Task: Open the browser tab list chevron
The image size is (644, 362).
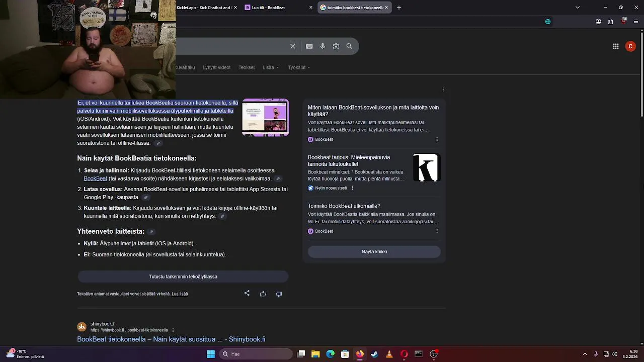Action: (x=578, y=8)
